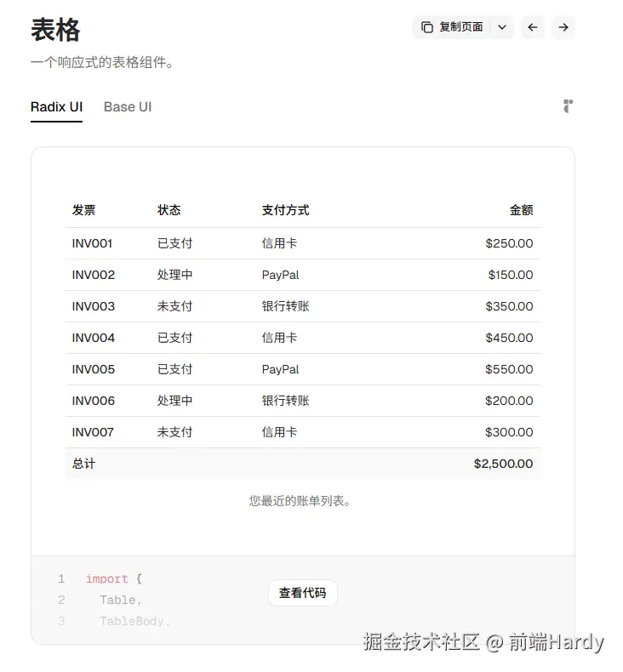Click the 查看代码 button

coord(303,593)
